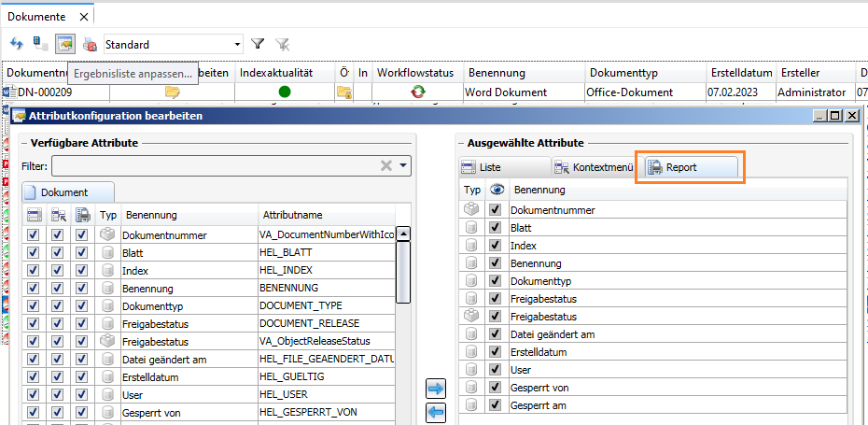Expand the Filter field dropdown arrow
Viewport: 868px width, 425px height.
pos(403,165)
